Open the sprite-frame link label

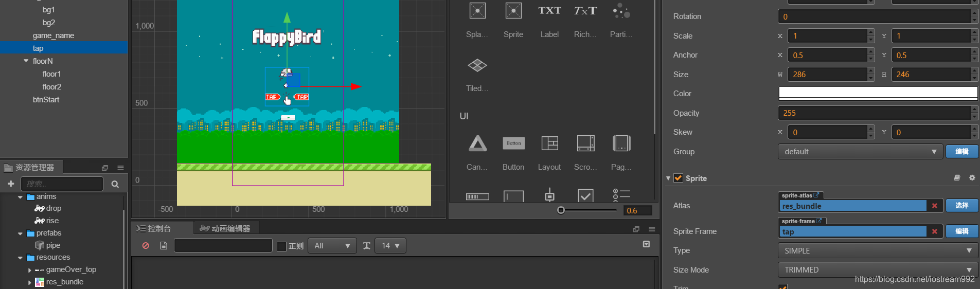pyautogui.click(x=802, y=221)
